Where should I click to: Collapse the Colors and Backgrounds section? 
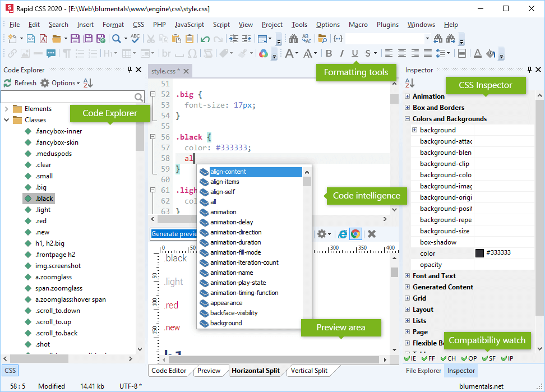pyautogui.click(x=407, y=119)
